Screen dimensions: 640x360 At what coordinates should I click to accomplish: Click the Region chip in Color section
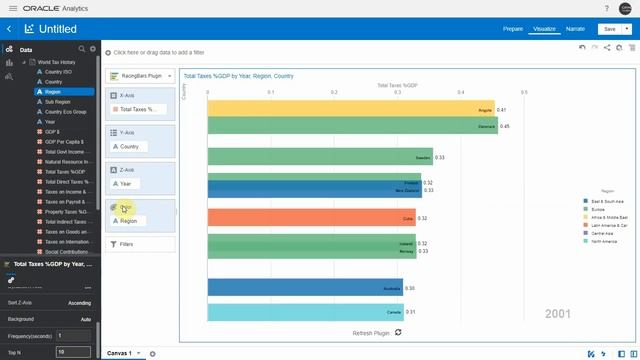tap(128, 221)
